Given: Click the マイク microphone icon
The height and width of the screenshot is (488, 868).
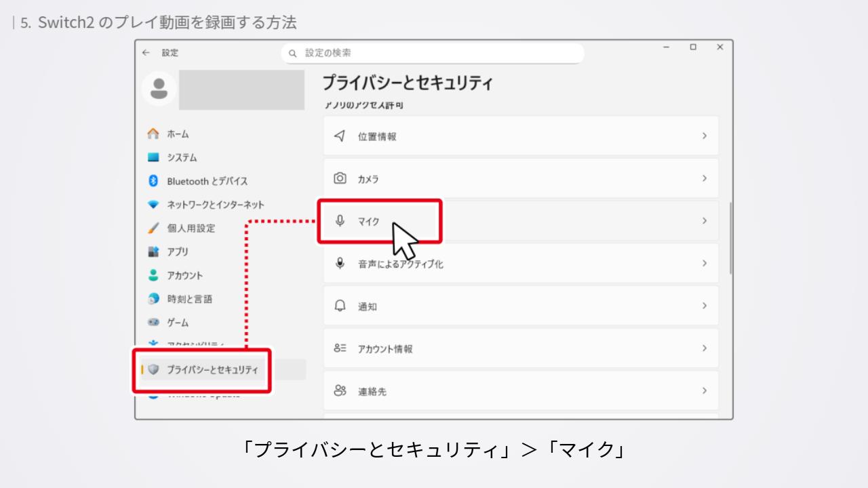Looking at the screenshot, I should 340,221.
